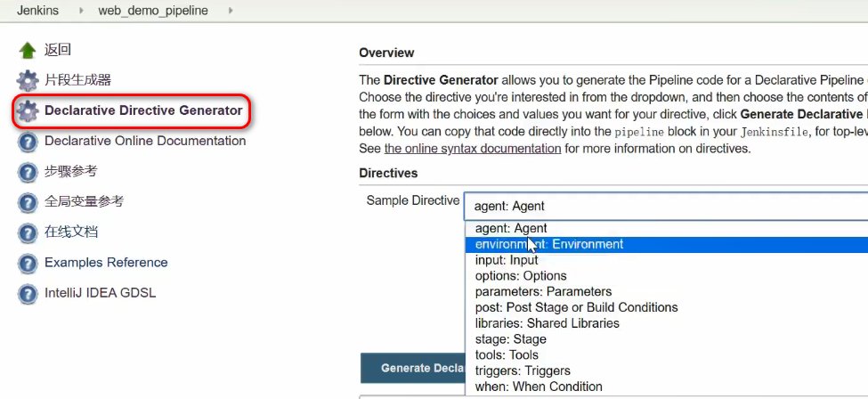Screen dimensions: 868x399
Task: Click the web_demo_pipeline breadcrumb
Action: (x=153, y=11)
